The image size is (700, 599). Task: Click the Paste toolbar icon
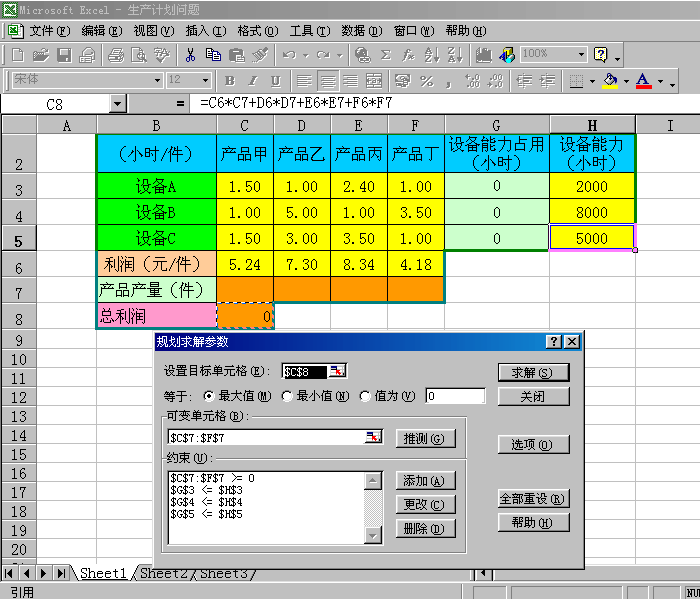236,55
